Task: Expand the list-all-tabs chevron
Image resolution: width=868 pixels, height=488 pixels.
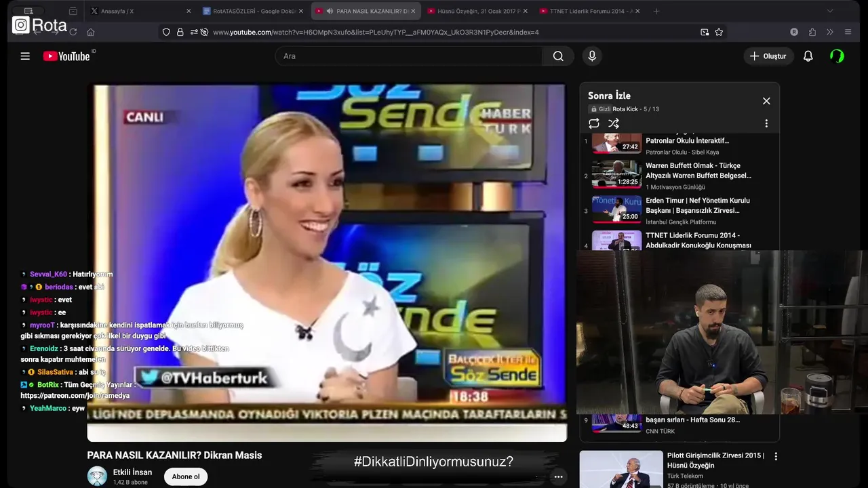Action: click(x=830, y=11)
